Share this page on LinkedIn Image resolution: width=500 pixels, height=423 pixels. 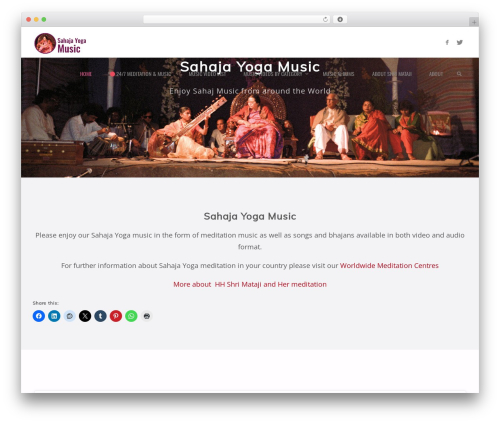click(x=54, y=316)
